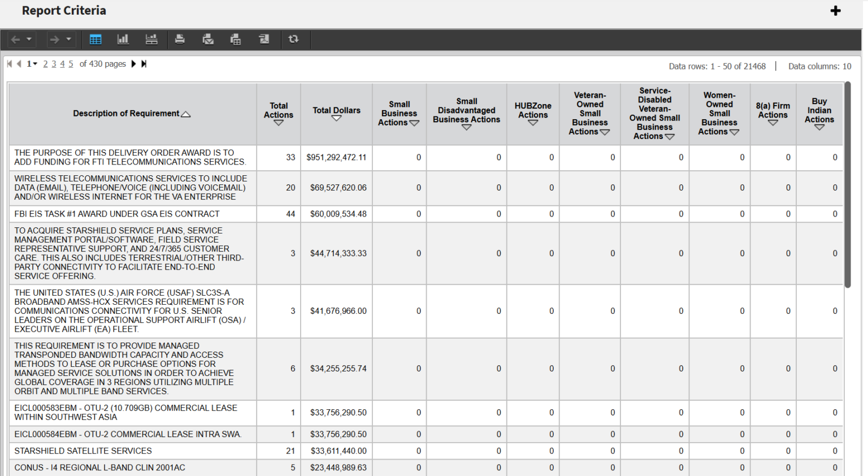Sort by Total Dollars arrow
Viewport: 868px width, 476px height.
(336, 119)
